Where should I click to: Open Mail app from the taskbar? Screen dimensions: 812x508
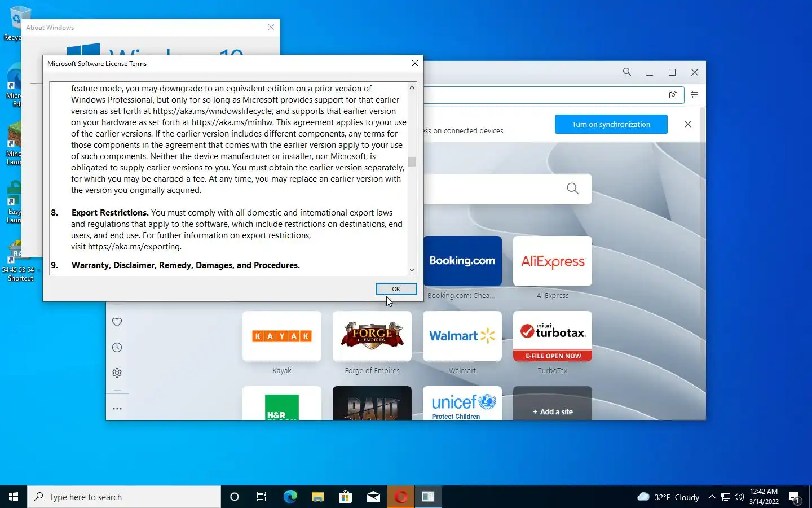(373, 497)
